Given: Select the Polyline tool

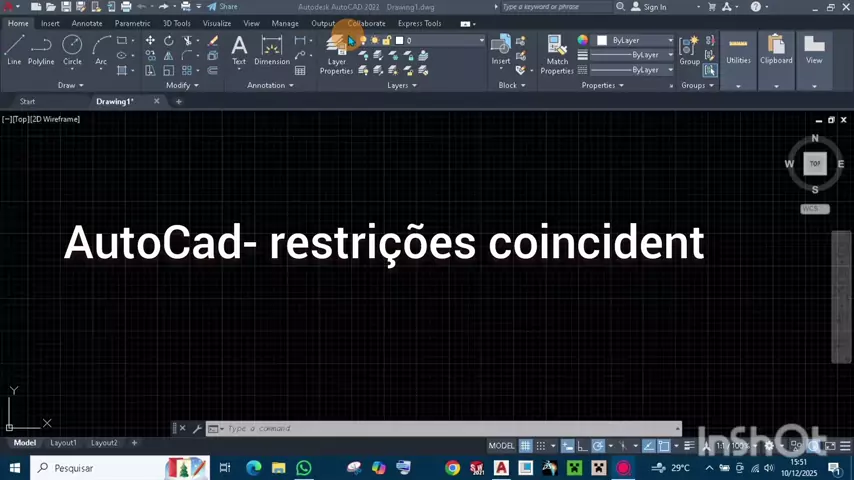Looking at the screenshot, I should point(41,51).
